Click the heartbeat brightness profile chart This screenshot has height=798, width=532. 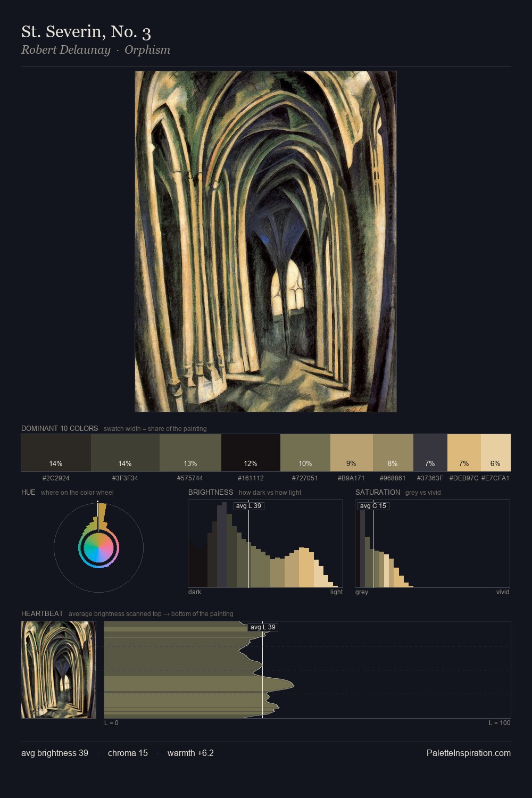[307, 670]
